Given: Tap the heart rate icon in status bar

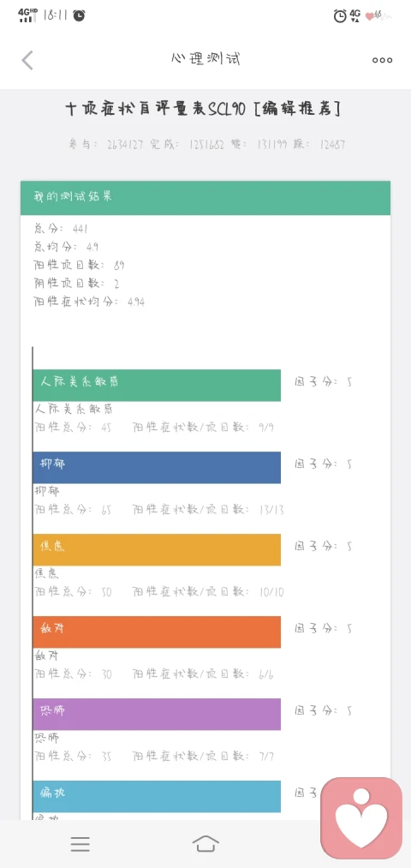Looking at the screenshot, I should pos(378,15).
